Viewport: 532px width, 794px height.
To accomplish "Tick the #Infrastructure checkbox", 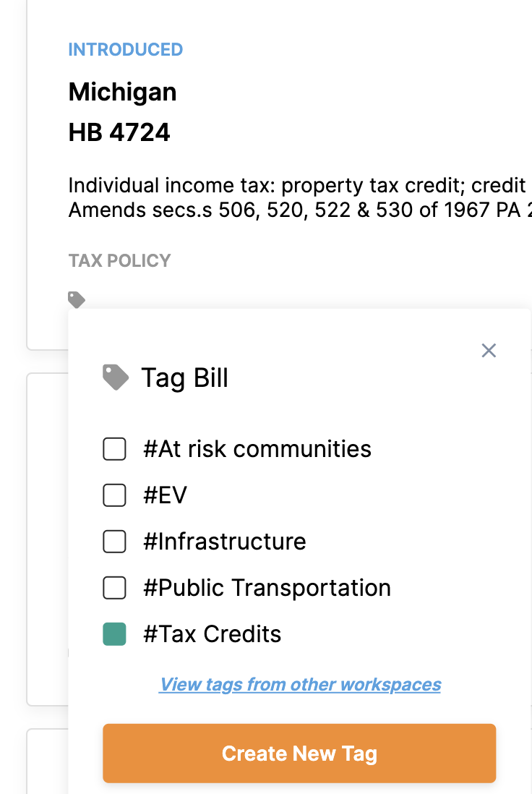I will coord(114,542).
